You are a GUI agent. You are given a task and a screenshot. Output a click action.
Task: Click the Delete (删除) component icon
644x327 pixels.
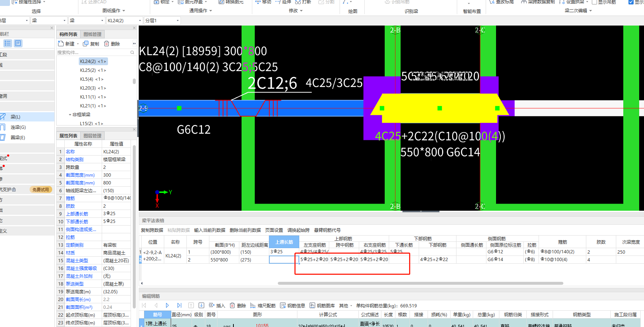coord(107,44)
